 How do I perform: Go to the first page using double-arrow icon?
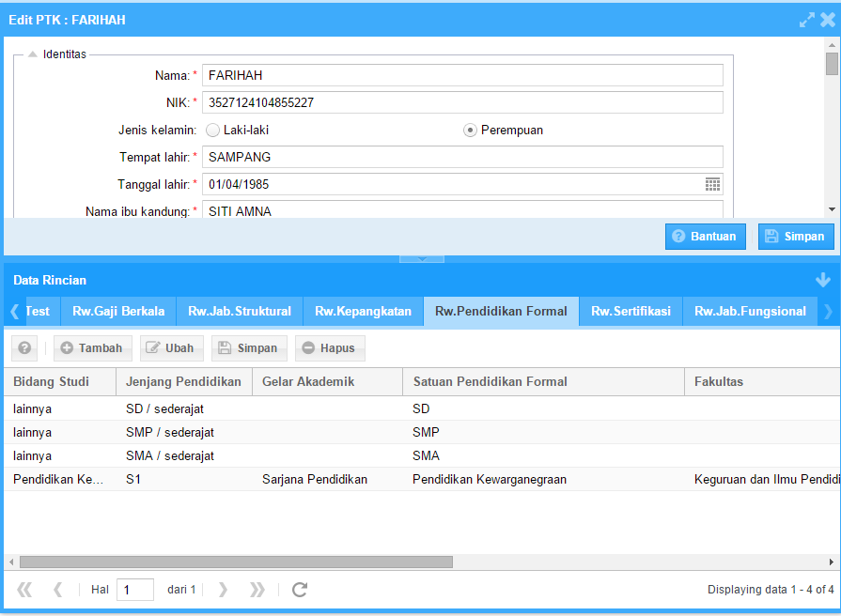click(24, 590)
